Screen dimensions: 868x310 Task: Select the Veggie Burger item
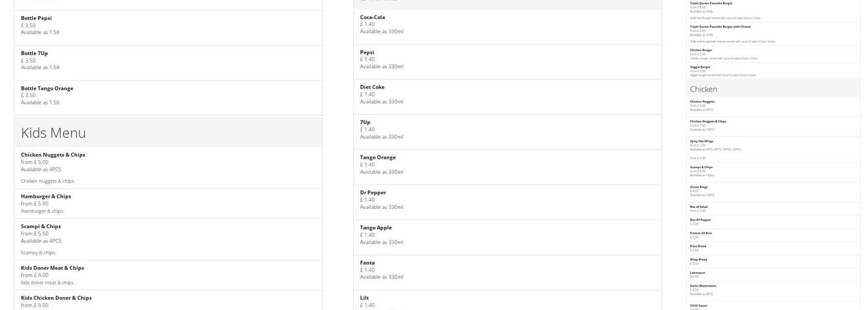(x=700, y=67)
